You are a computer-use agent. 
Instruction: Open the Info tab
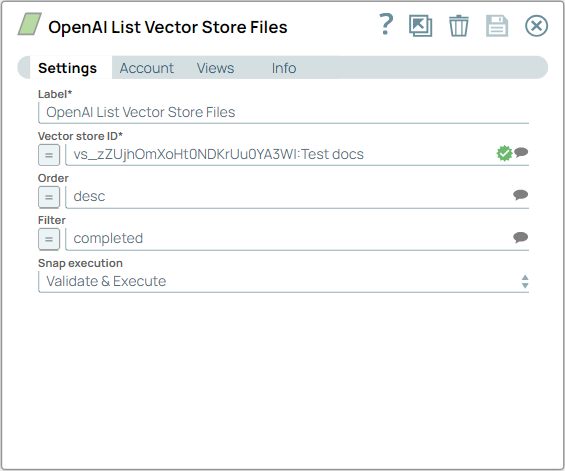[x=284, y=68]
